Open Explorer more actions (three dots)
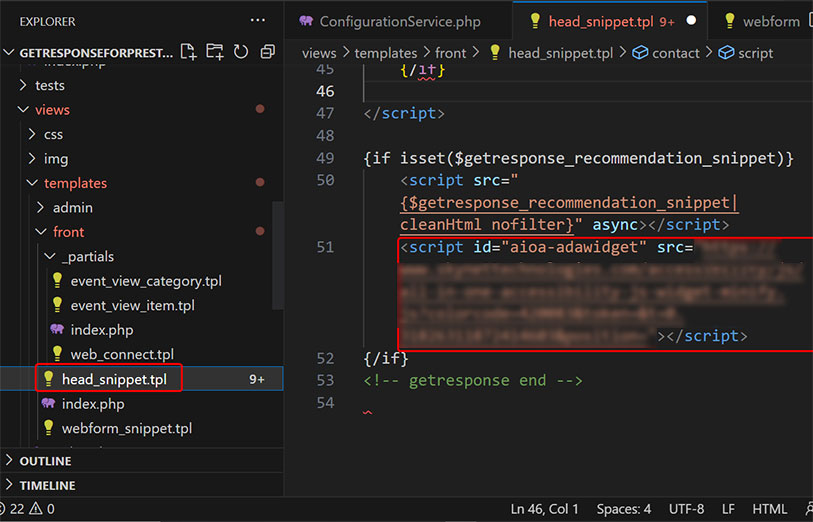 pyautogui.click(x=258, y=20)
